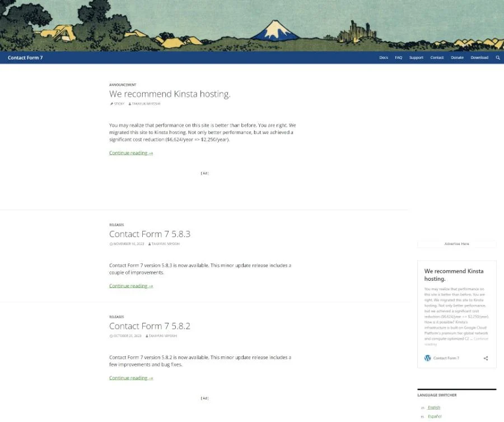The height and width of the screenshot is (422, 504).
Task: Open the sidebar card's Kinsta hosting heading
Action: (454, 275)
